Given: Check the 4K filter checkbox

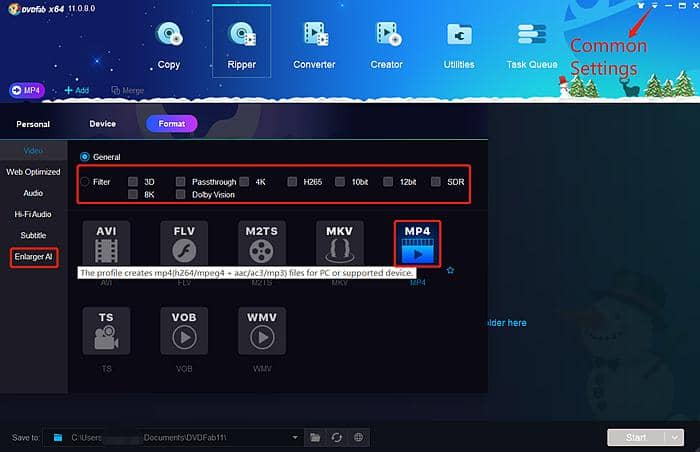Looking at the screenshot, I should point(244,181).
